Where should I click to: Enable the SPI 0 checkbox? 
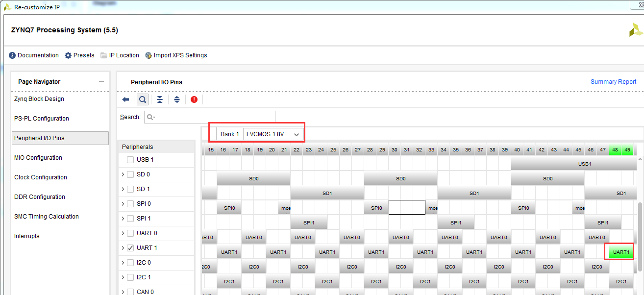[x=130, y=204]
